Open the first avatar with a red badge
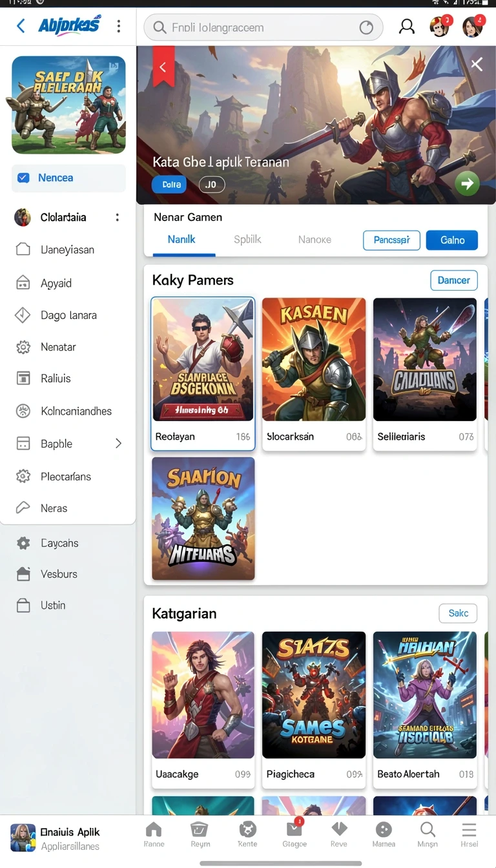 coord(440,26)
